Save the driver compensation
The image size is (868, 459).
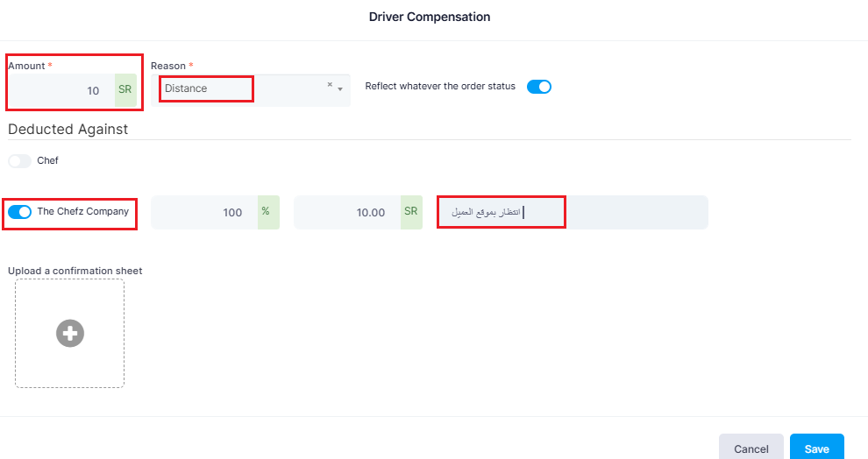[x=816, y=447]
